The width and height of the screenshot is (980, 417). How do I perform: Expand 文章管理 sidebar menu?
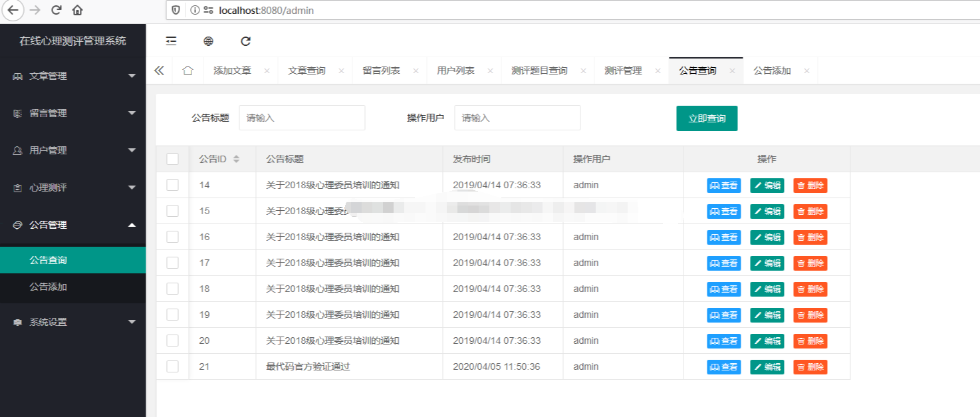[73, 76]
